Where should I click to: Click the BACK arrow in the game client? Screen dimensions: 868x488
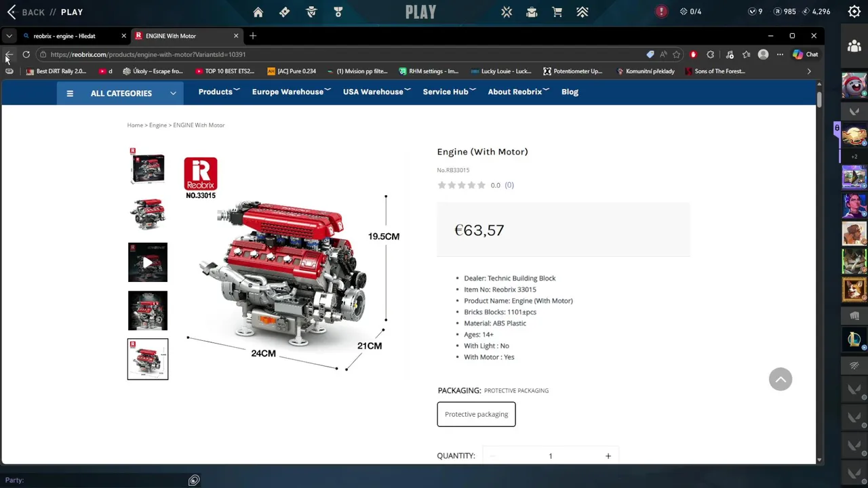click(x=12, y=12)
